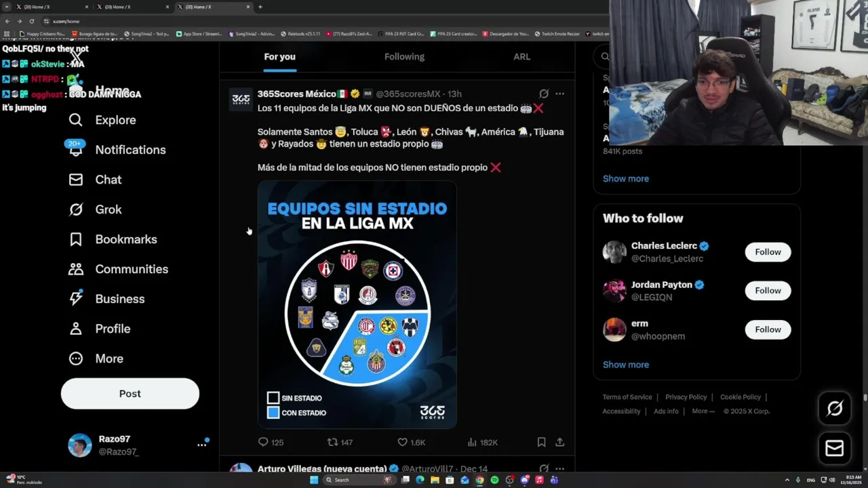The width and height of the screenshot is (868, 488).
Task: Open @365scoresMX handle link
Action: [x=408, y=94]
